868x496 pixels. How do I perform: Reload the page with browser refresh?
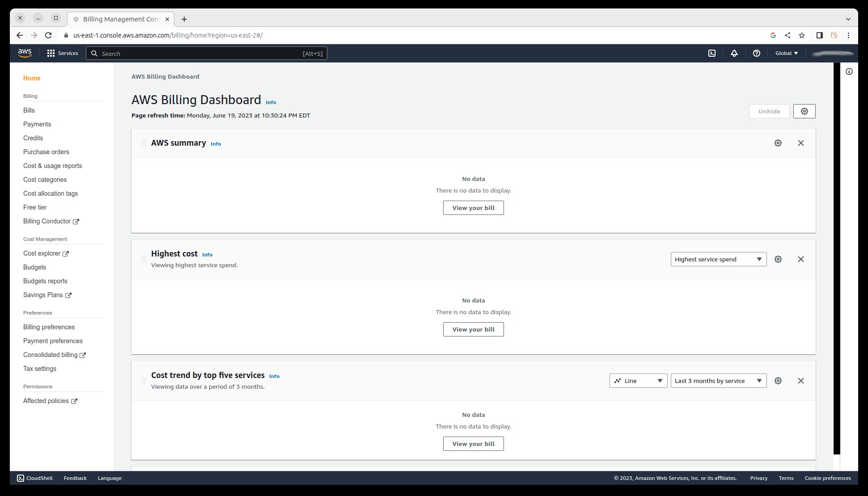[x=48, y=35]
